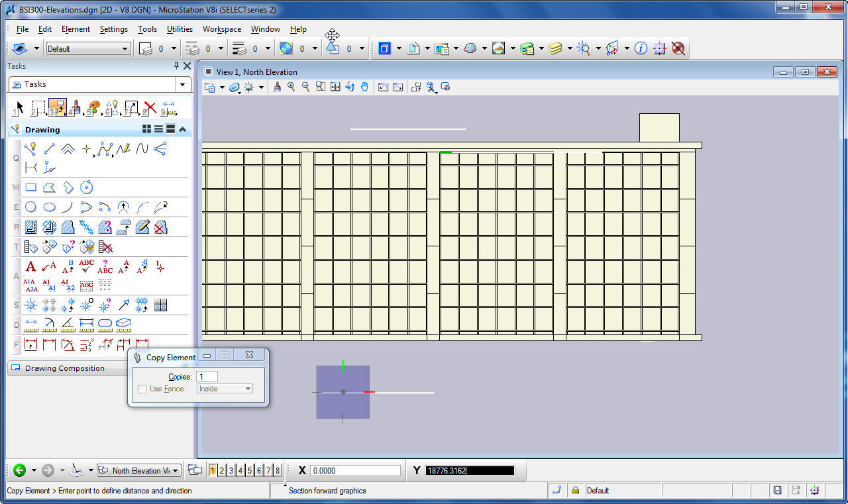Open the transparency dropdown arrow
Image resolution: width=848 pixels, height=504 pixels.
pos(315,48)
